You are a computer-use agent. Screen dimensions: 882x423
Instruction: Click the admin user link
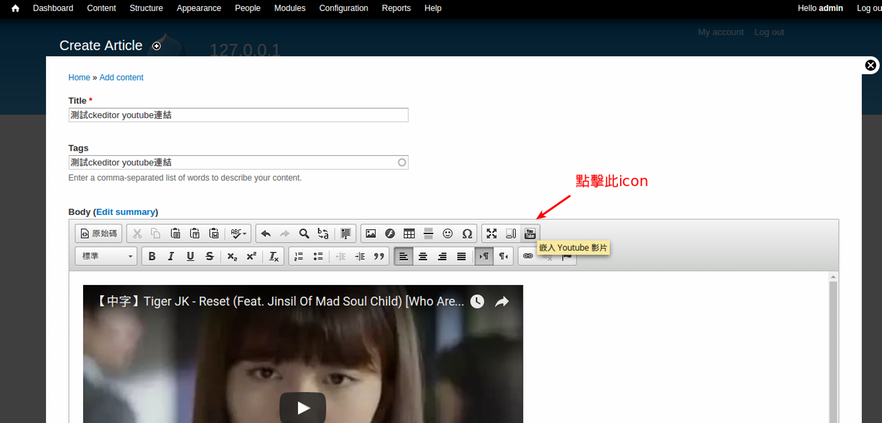(831, 8)
